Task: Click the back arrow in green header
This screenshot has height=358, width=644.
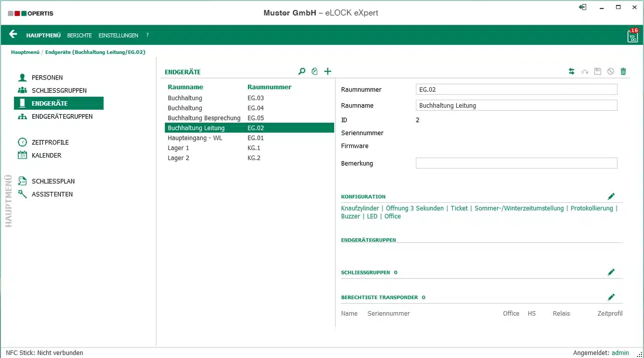Action: click(x=13, y=35)
